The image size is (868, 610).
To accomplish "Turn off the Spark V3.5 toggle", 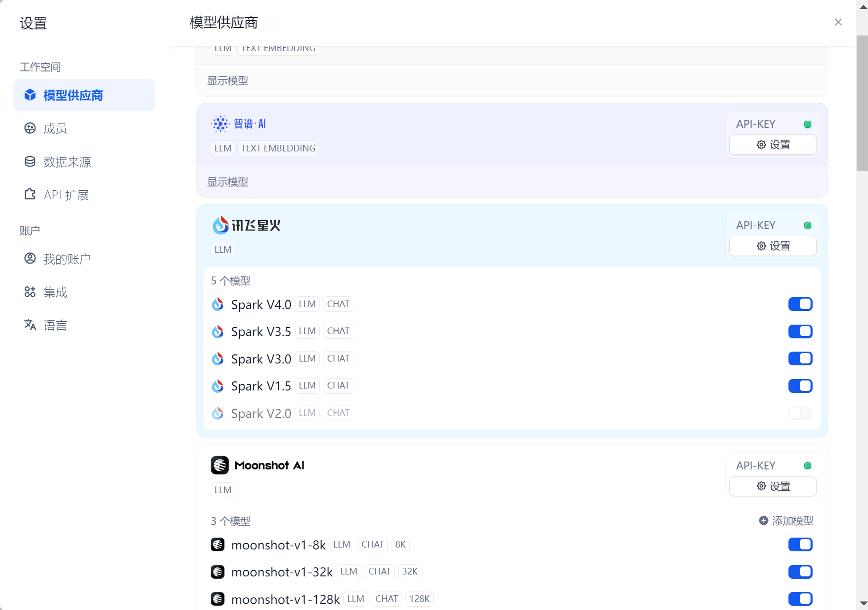I will [x=800, y=331].
